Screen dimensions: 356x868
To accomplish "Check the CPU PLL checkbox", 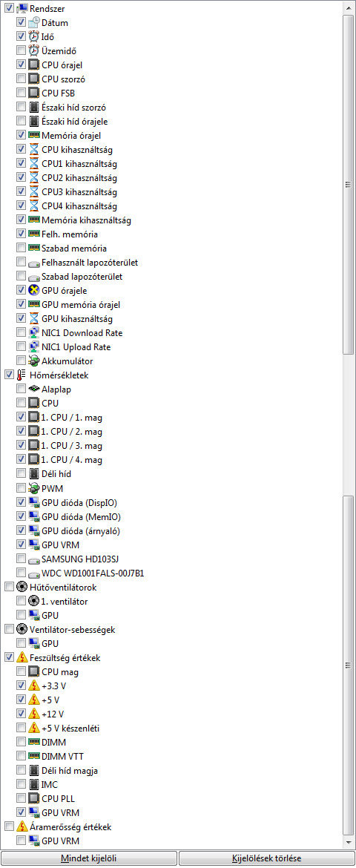I will 21,798.
